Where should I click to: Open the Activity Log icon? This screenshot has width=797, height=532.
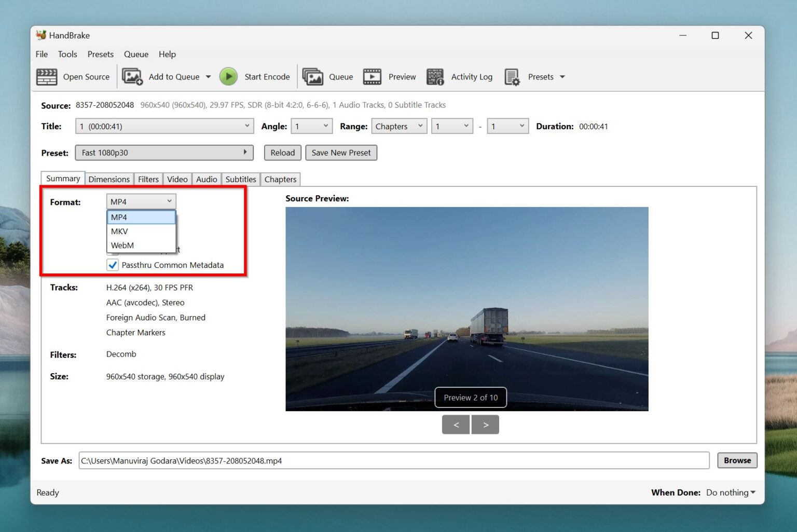point(435,76)
